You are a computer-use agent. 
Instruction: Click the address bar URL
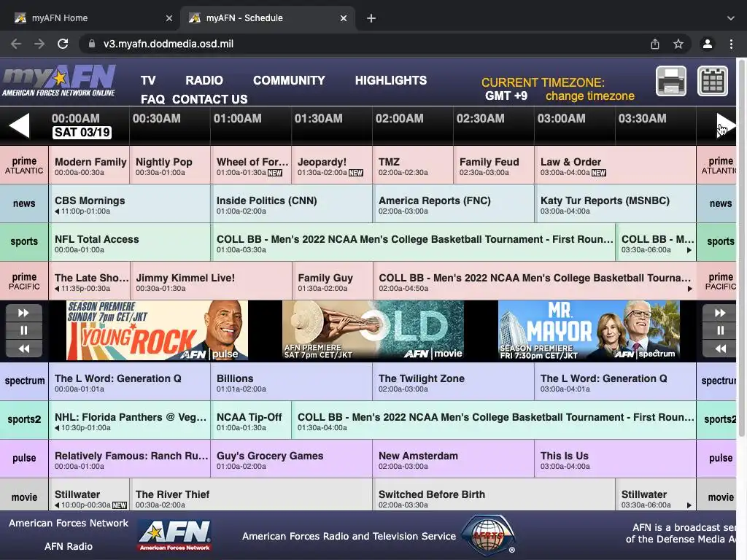coord(169,44)
